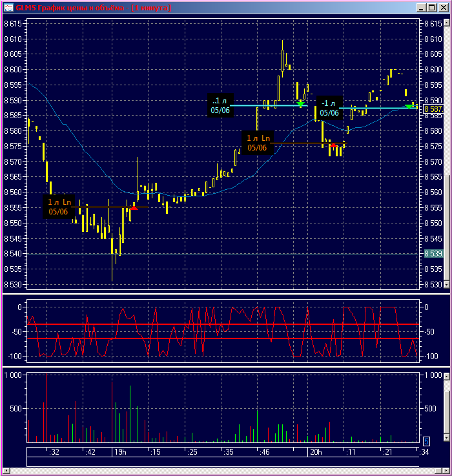452x476 pixels.
Task: Select the cyan "-1 л 05/06" order label
Action: 329,108
